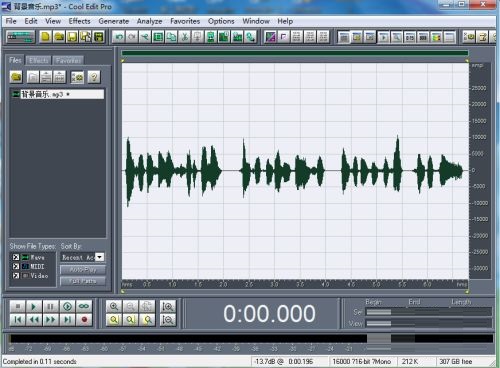
Task: Select the MP3 file in file list
Action: click(58, 94)
